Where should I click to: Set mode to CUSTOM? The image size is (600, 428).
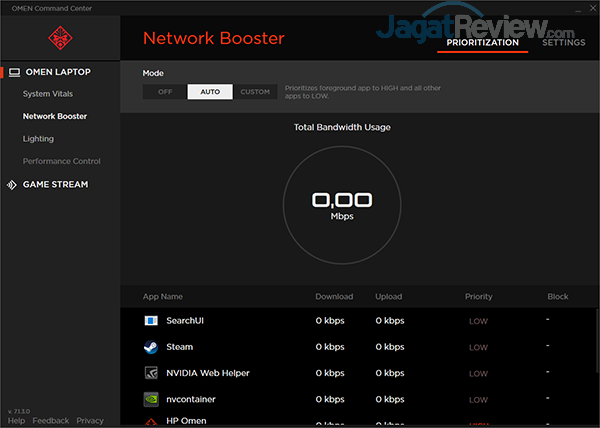pos(255,92)
